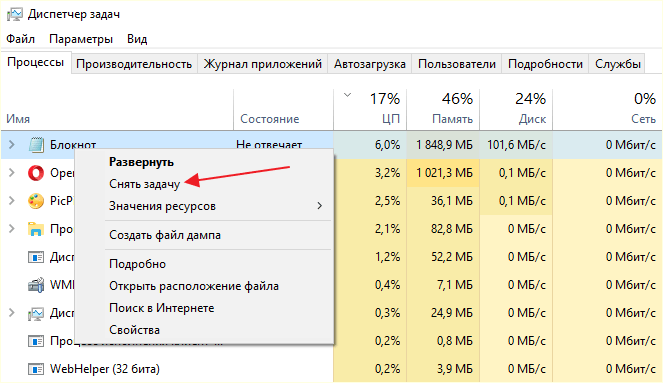Switch to the Службы tab
Viewport: 663px width, 383px height.
point(618,64)
